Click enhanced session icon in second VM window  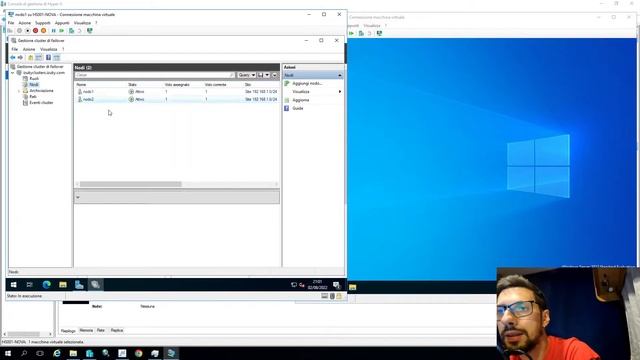[x=379, y=33]
